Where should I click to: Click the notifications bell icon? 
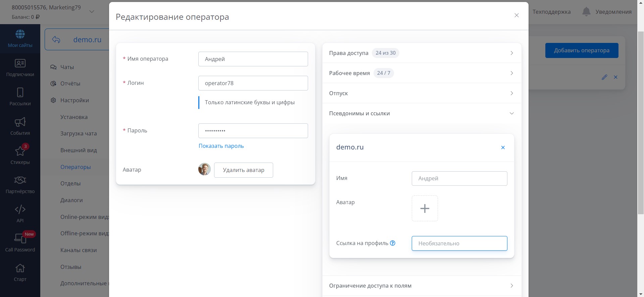click(586, 12)
